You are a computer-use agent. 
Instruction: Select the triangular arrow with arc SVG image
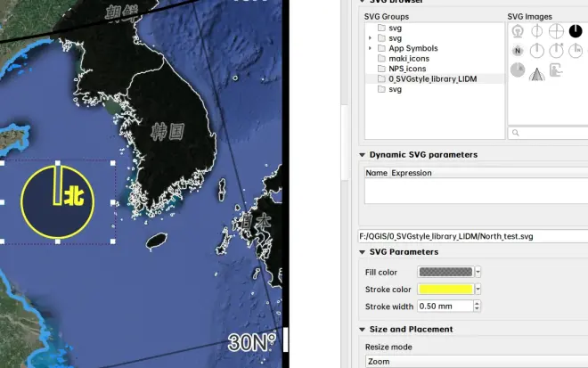pyautogui.click(x=536, y=74)
